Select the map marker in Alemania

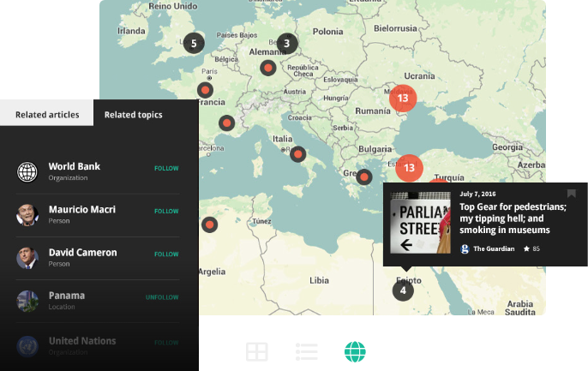(x=268, y=69)
